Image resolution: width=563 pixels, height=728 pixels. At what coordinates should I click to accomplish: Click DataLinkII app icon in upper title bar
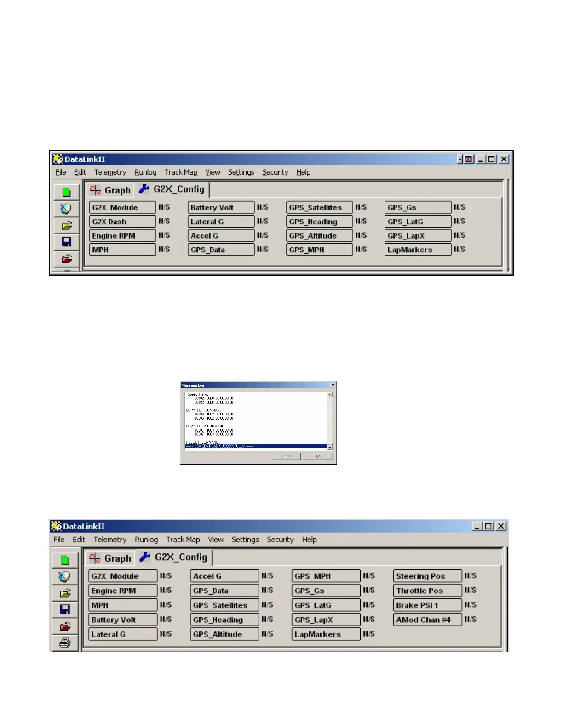(57, 159)
